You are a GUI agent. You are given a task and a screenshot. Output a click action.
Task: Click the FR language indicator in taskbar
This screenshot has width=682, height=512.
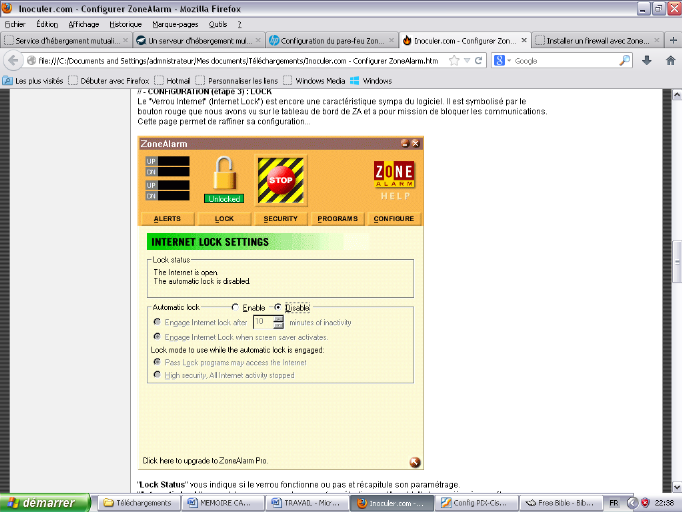[614, 503]
